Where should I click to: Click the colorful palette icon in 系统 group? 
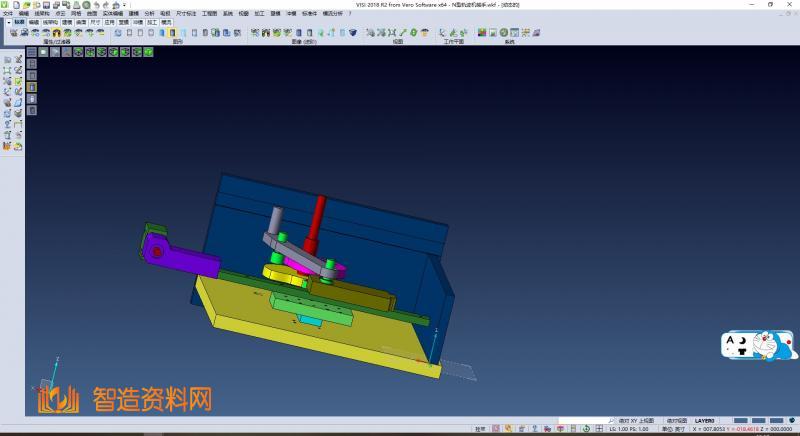click(482, 33)
